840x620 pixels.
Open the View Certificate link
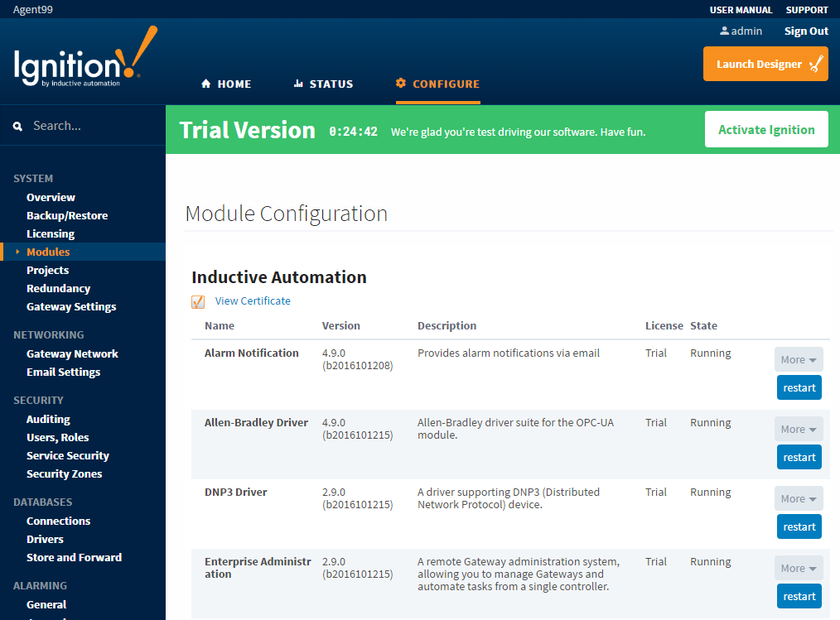coord(252,300)
